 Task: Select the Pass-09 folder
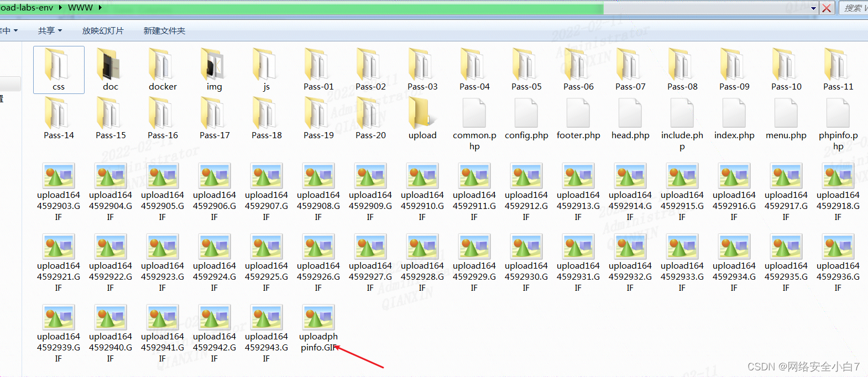tap(734, 70)
